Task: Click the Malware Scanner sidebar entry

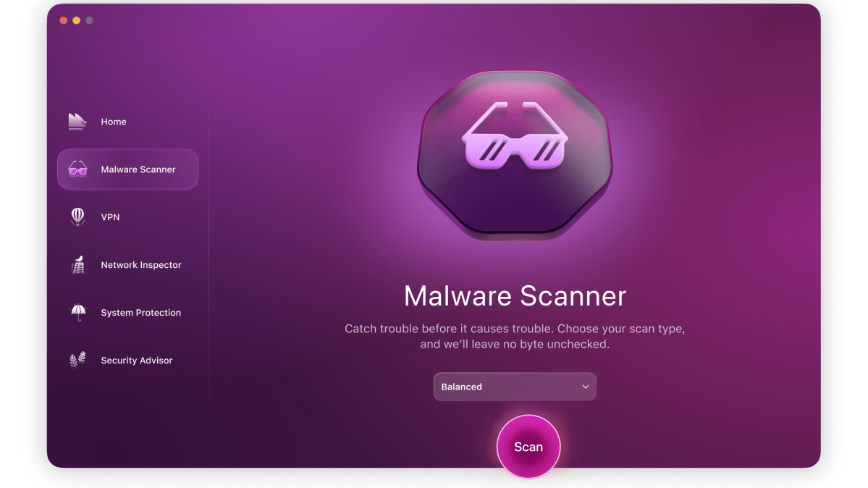Action: point(127,169)
